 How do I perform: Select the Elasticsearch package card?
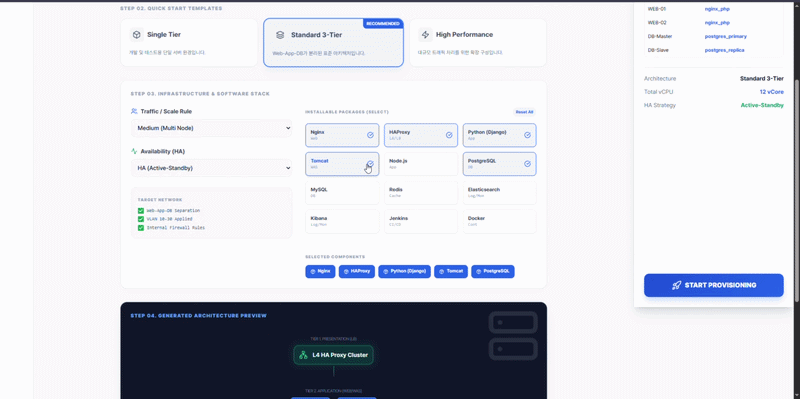[x=499, y=192]
